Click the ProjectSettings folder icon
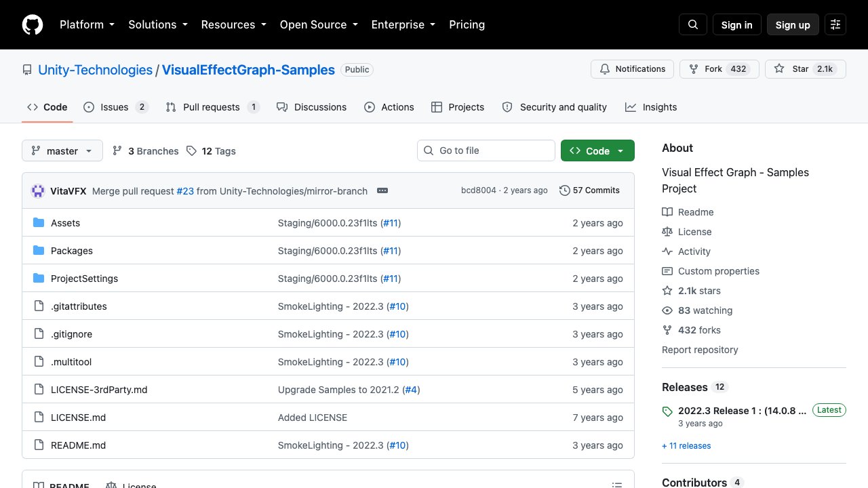This screenshot has width=868, height=488. tap(39, 279)
